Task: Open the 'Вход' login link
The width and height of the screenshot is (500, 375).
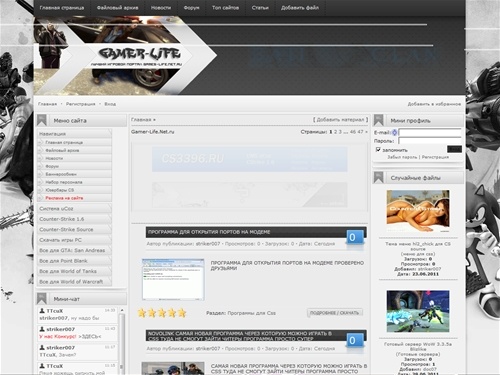Action: point(110,104)
